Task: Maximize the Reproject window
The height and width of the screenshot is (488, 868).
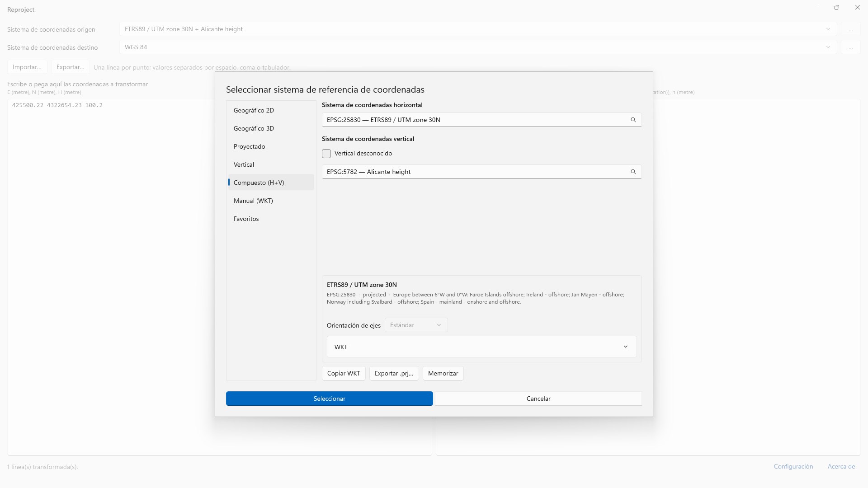Action: 836,8
